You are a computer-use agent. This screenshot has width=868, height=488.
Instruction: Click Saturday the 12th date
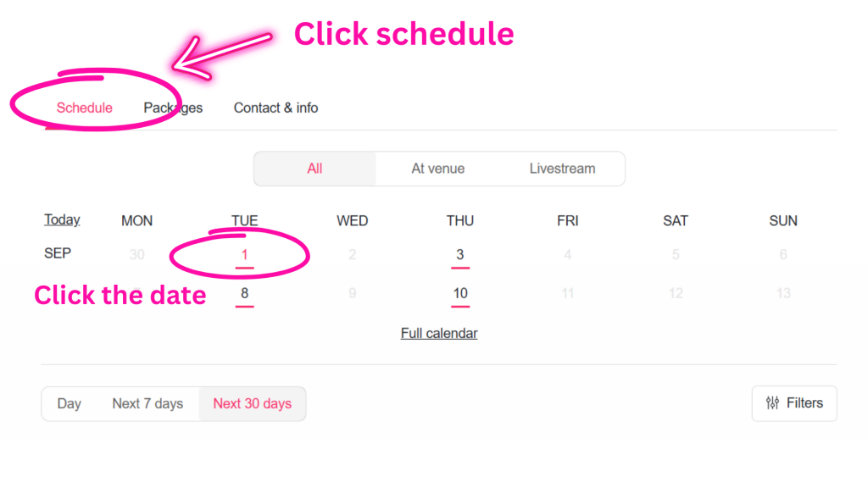(676, 293)
